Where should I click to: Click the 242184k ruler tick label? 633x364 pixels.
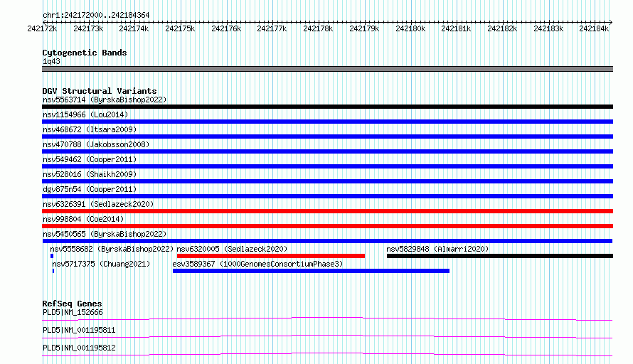pos(595,28)
